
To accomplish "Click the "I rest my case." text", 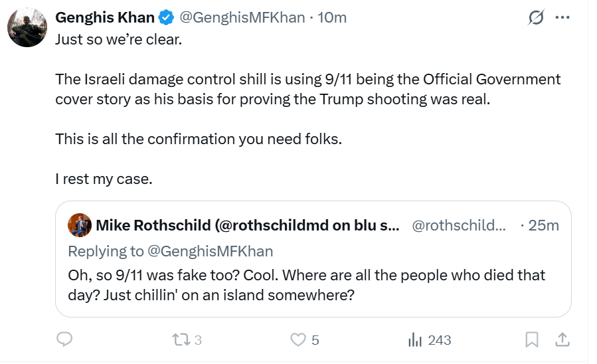I will tap(104, 179).
